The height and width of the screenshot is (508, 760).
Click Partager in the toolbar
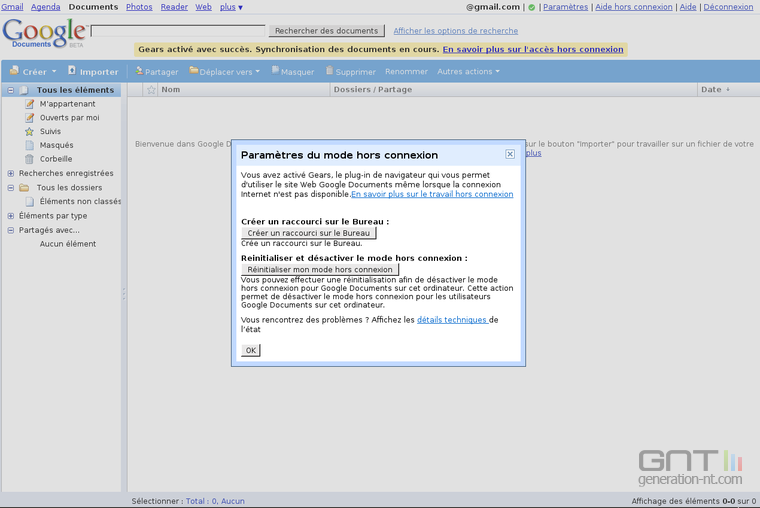pyautogui.click(x=157, y=71)
